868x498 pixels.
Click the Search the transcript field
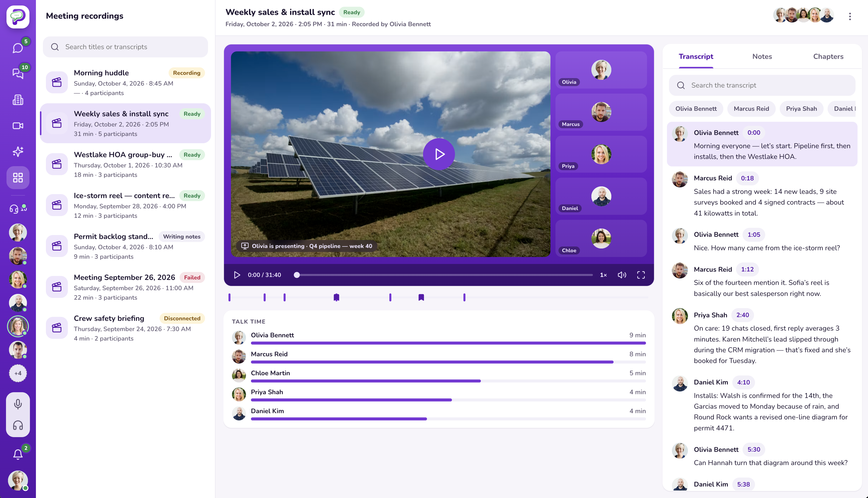tap(762, 85)
